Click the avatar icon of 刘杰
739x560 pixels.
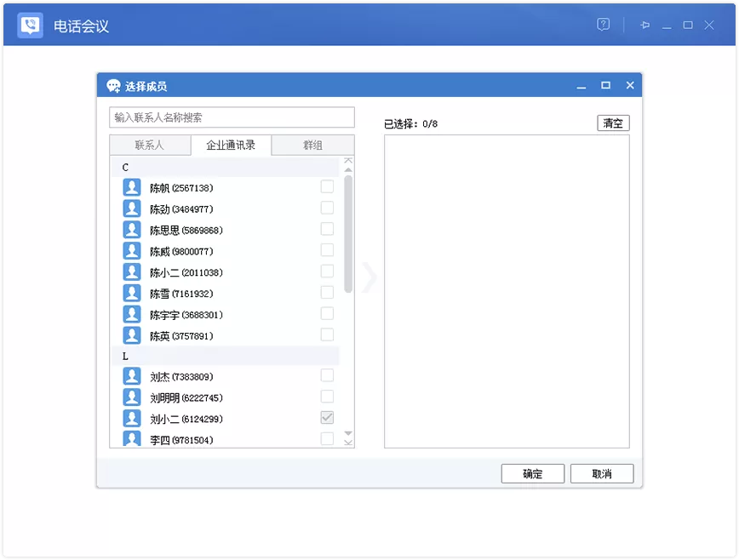click(132, 376)
